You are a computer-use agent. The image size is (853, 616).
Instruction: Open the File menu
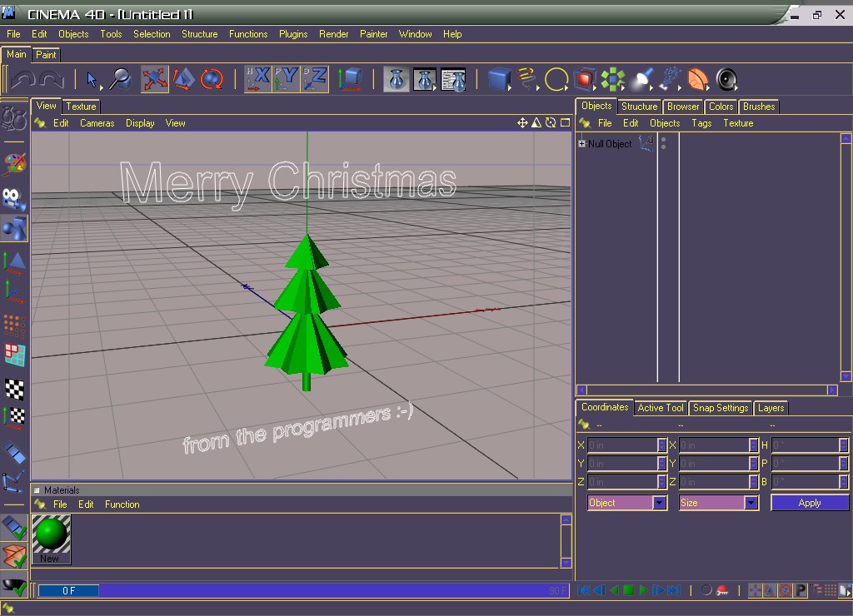point(13,34)
